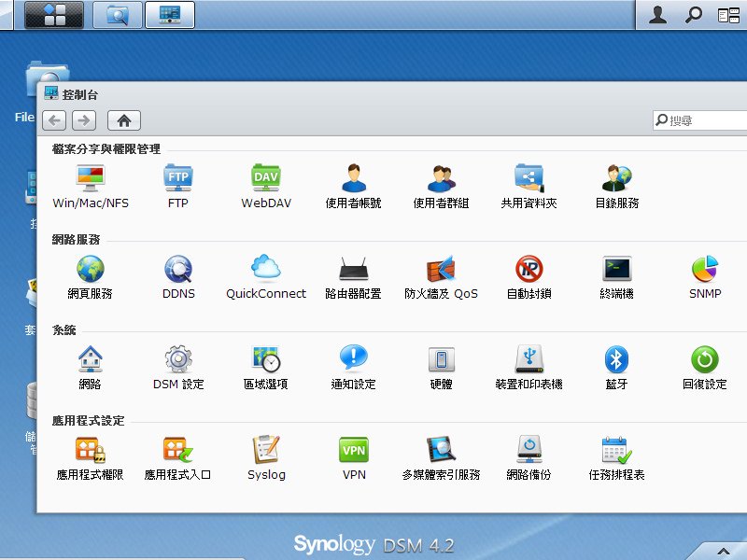Open 使用者帳號 user accounts
The image size is (747, 560).
click(354, 186)
